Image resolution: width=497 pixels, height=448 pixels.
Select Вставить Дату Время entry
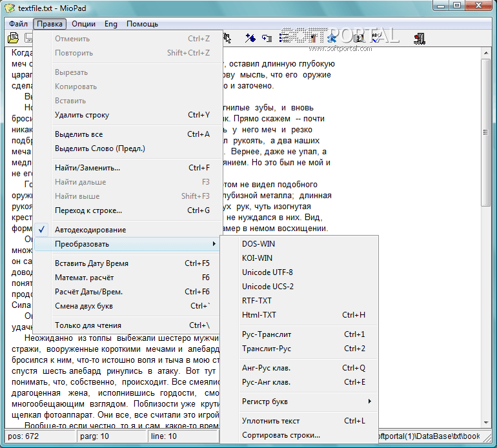click(x=128, y=263)
